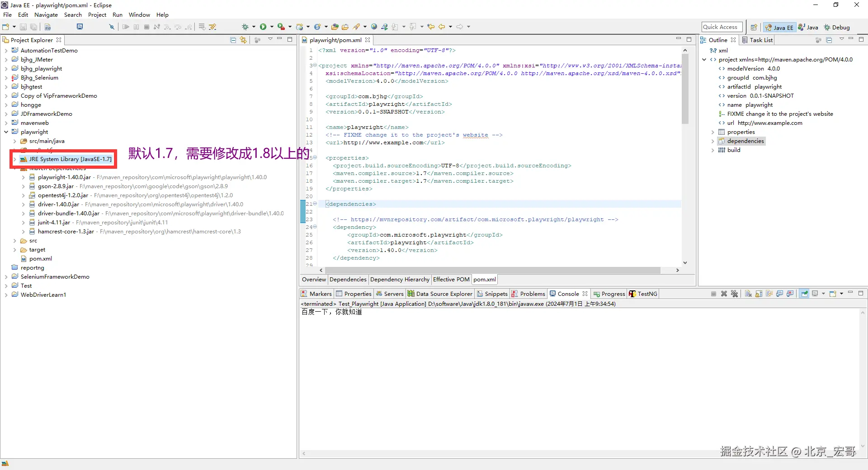
Task: Click the green Run button icon
Action: 263,27
